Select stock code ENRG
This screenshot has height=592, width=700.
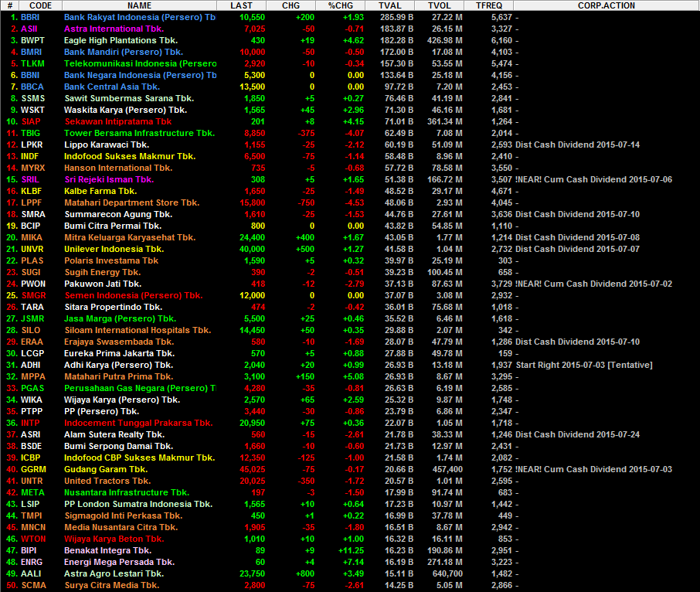tap(32, 563)
